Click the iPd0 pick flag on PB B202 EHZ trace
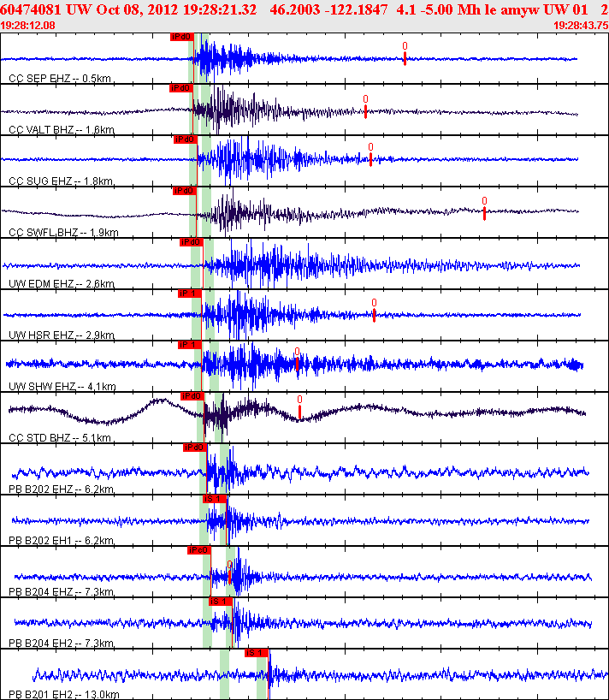Screen dimensions: 609x700 tap(194, 448)
